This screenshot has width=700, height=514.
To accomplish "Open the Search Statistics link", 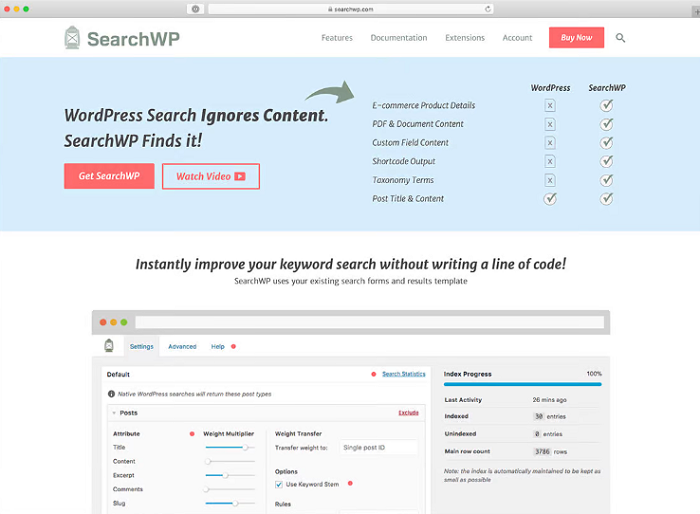I will click(404, 374).
